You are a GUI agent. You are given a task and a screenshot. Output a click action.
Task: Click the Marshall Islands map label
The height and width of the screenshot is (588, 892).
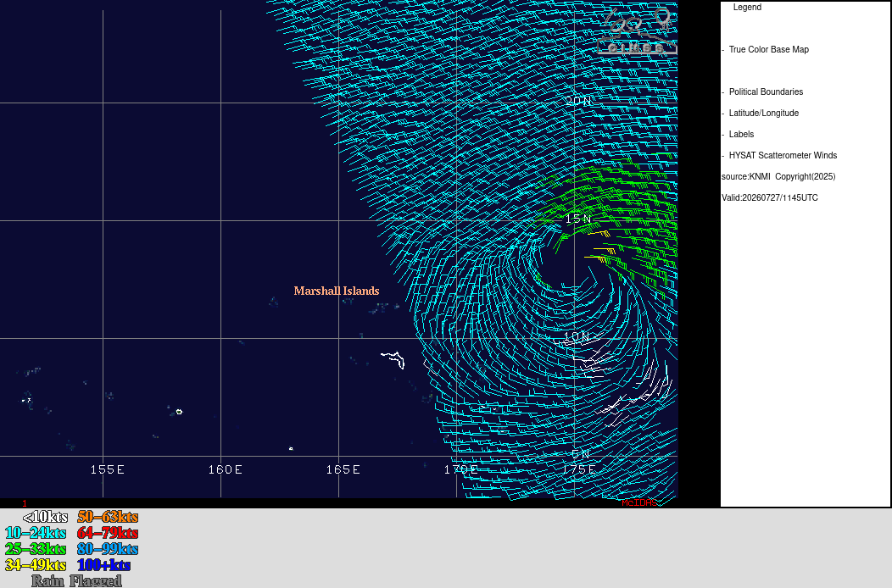pos(337,291)
